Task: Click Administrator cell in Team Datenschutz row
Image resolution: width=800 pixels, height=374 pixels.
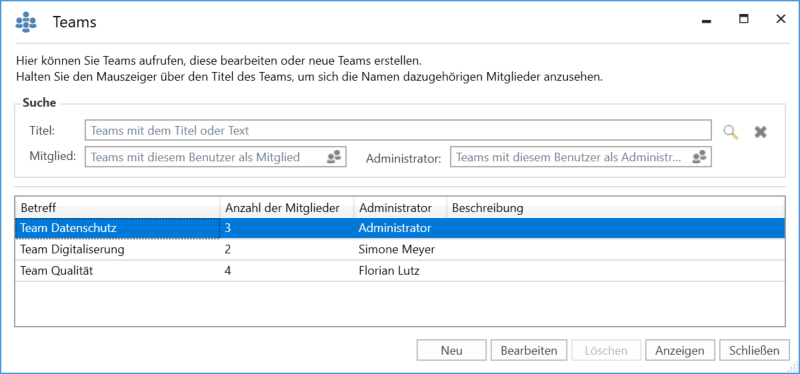Action: point(394,228)
